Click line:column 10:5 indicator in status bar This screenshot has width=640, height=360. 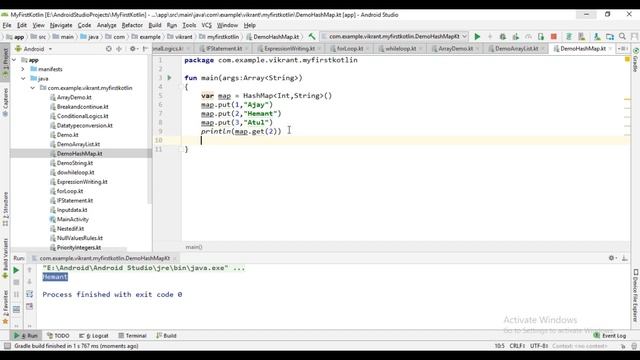[500, 346]
